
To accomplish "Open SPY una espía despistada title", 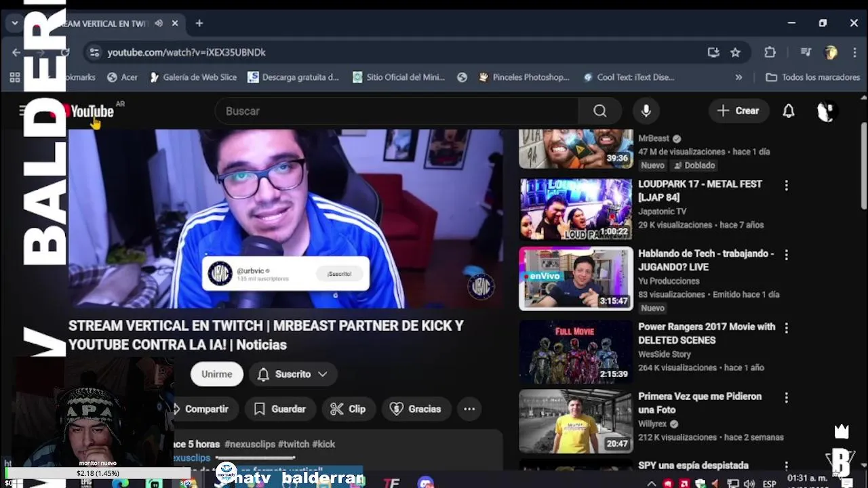I will pos(693,466).
